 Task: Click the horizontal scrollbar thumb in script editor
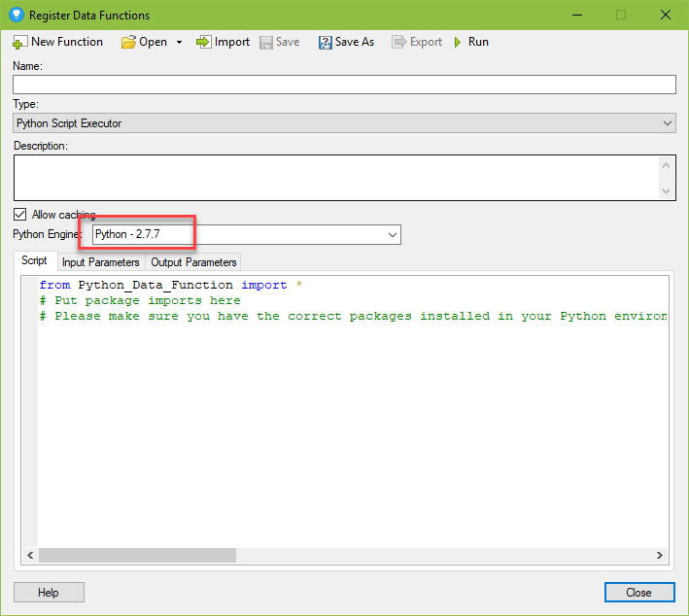138,556
